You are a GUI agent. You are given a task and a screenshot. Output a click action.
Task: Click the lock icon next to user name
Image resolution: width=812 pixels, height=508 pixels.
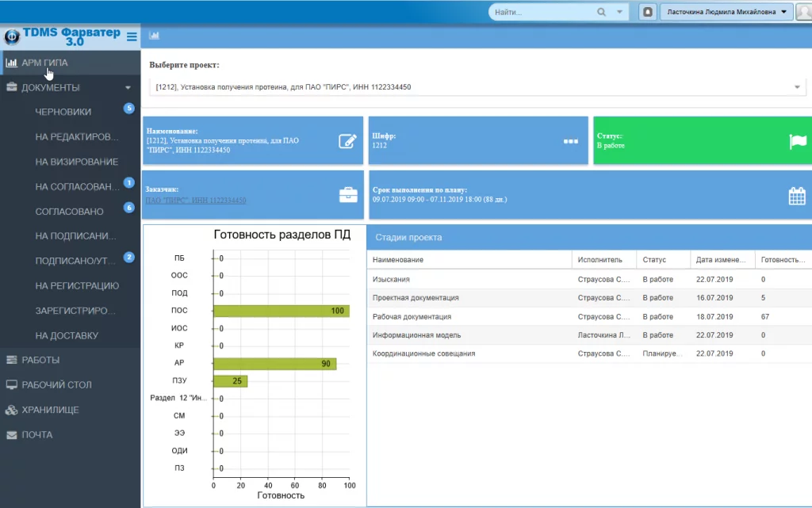click(x=648, y=12)
